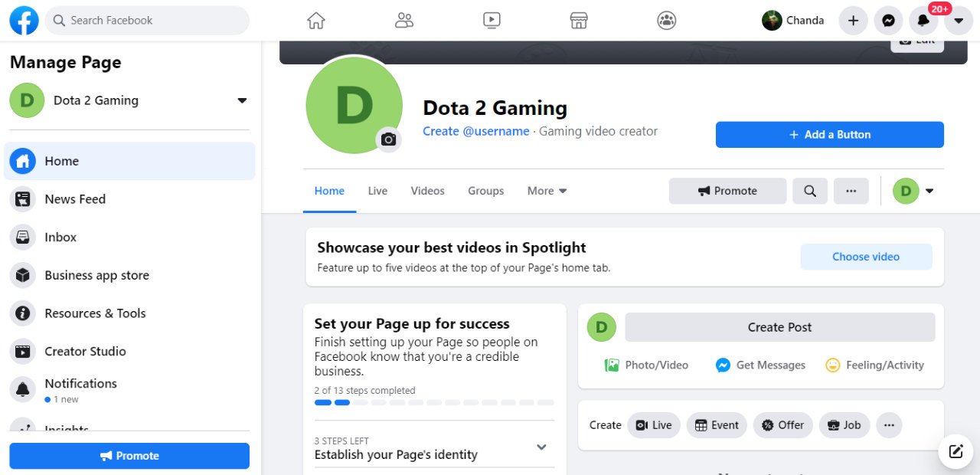
Task: Click the "2 of 13 steps completed" text
Action: click(365, 391)
